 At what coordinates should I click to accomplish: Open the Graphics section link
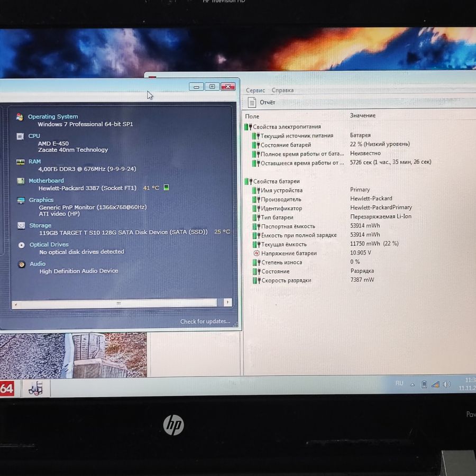click(x=41, y=200)
